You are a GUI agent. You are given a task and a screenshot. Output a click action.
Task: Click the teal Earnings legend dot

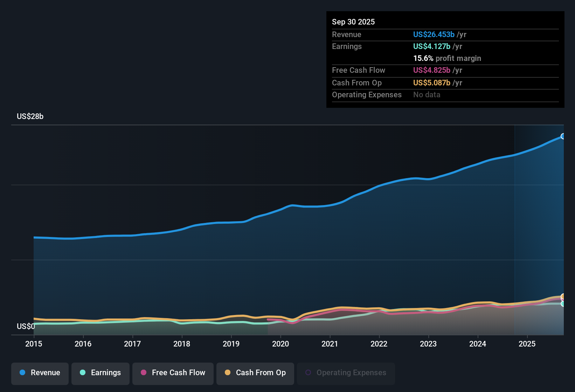83,373
